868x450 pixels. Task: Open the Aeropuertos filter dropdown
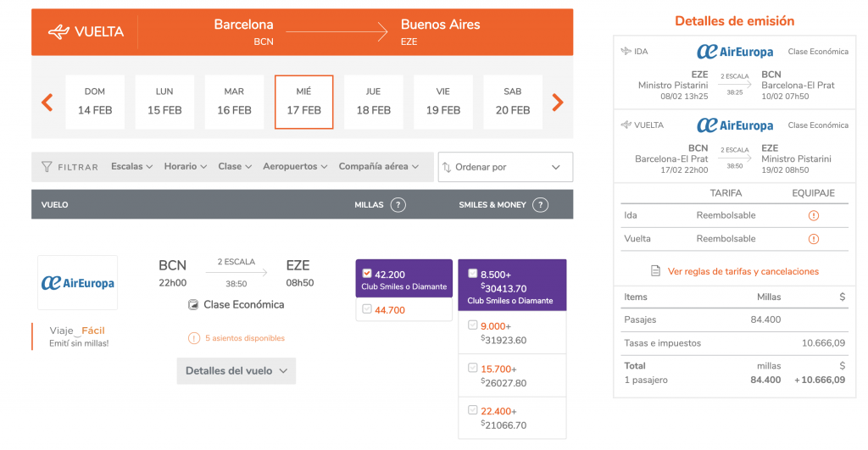(x=295, y=167)
